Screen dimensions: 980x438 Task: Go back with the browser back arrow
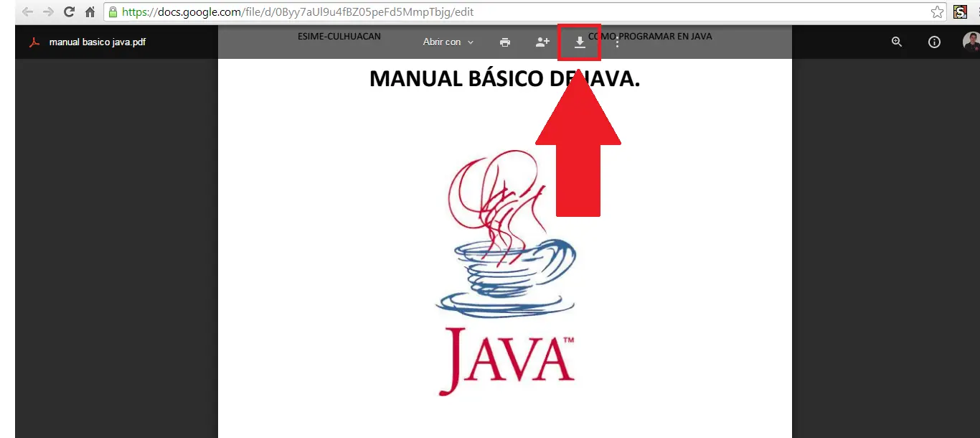tap(28, 12)
